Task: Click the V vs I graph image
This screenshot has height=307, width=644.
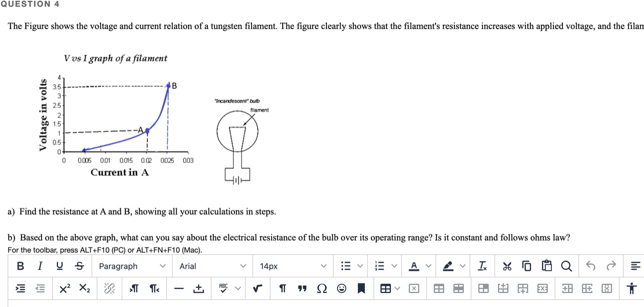Action: (116, 116)
